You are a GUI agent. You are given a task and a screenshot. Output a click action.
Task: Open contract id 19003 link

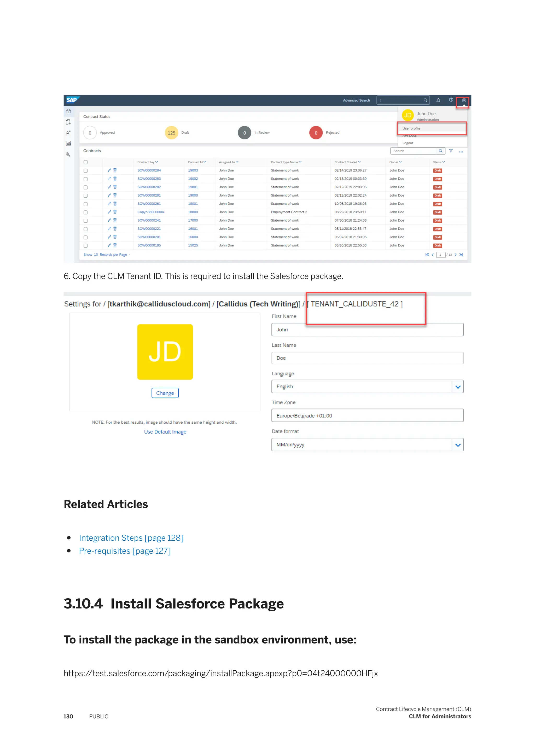[x=193, y=170]
